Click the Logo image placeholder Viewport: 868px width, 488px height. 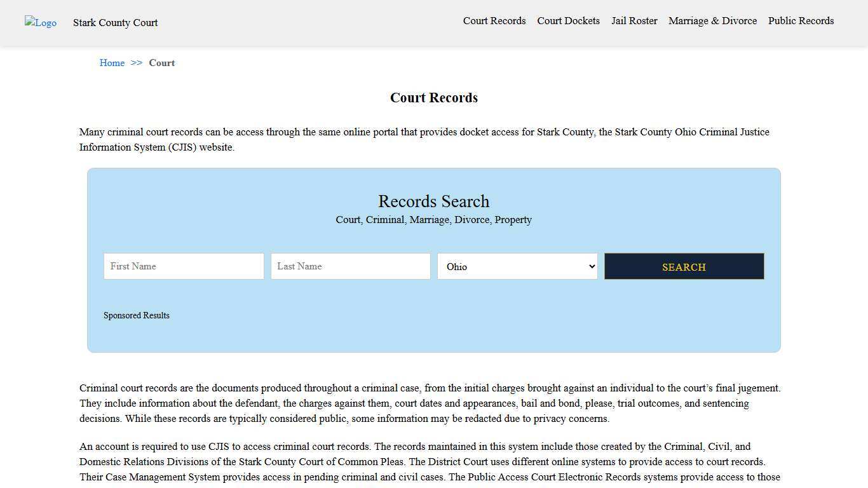tap(40, 23)
